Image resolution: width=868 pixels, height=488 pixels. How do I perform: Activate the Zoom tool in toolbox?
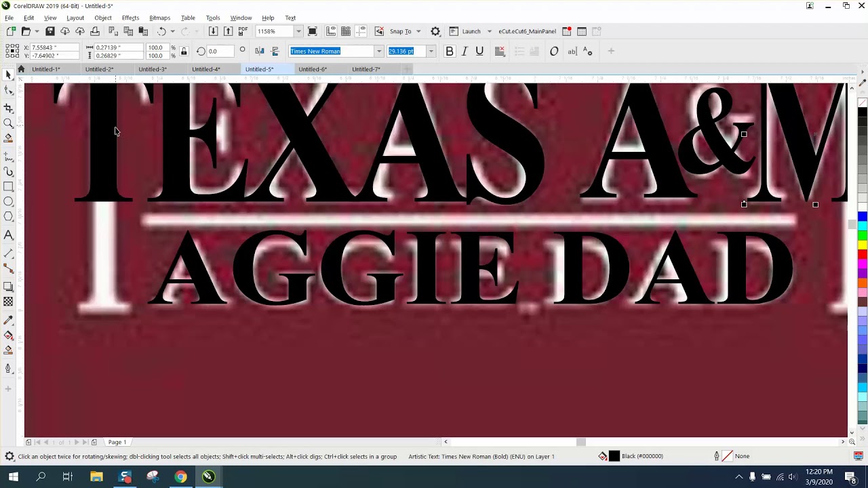click(8, 123)
